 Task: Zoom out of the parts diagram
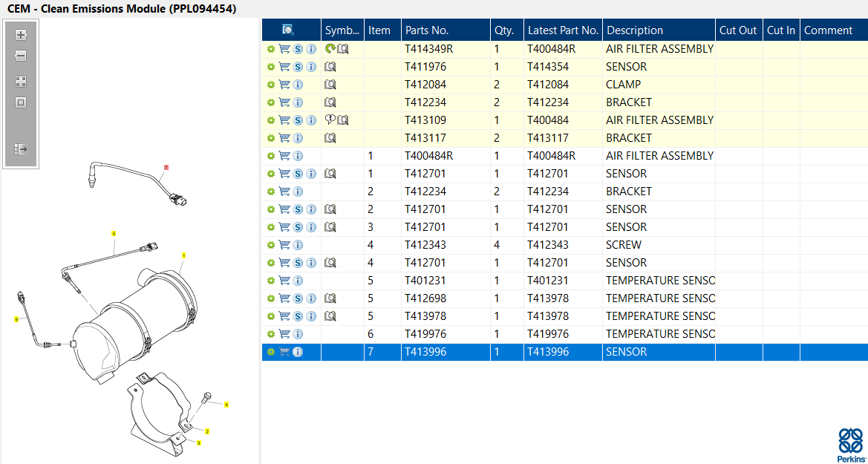(x=21, y=56)
